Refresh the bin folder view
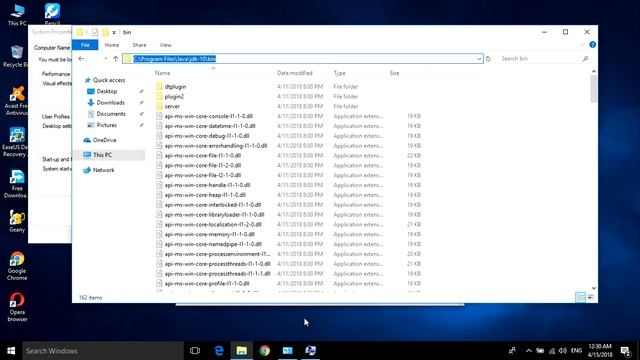 (488, 59)
